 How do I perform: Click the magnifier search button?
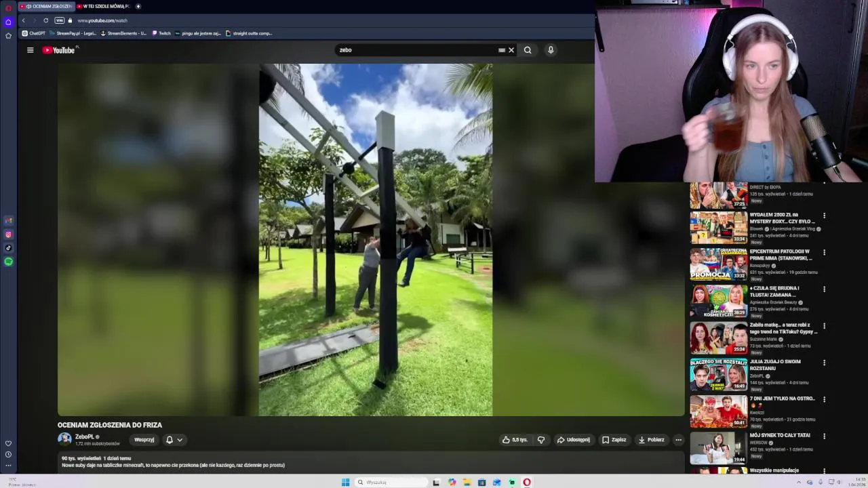(x=528, y=50)
